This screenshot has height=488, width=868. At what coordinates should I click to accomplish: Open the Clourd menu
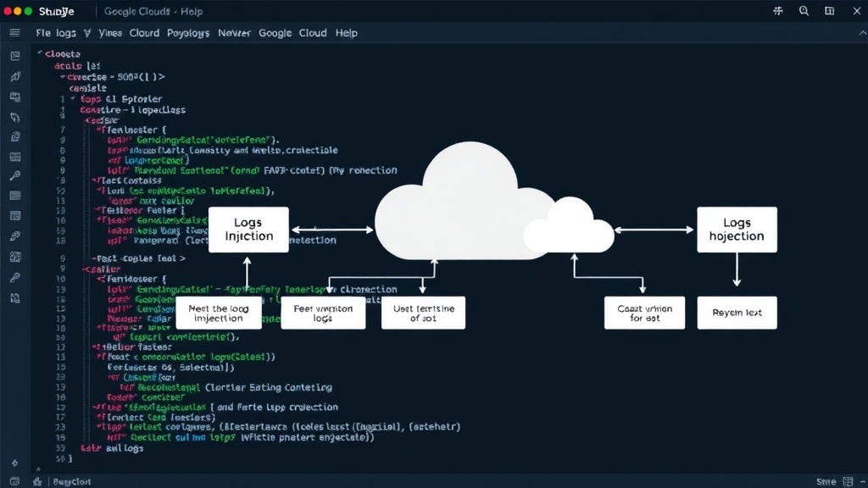(144, 33)
